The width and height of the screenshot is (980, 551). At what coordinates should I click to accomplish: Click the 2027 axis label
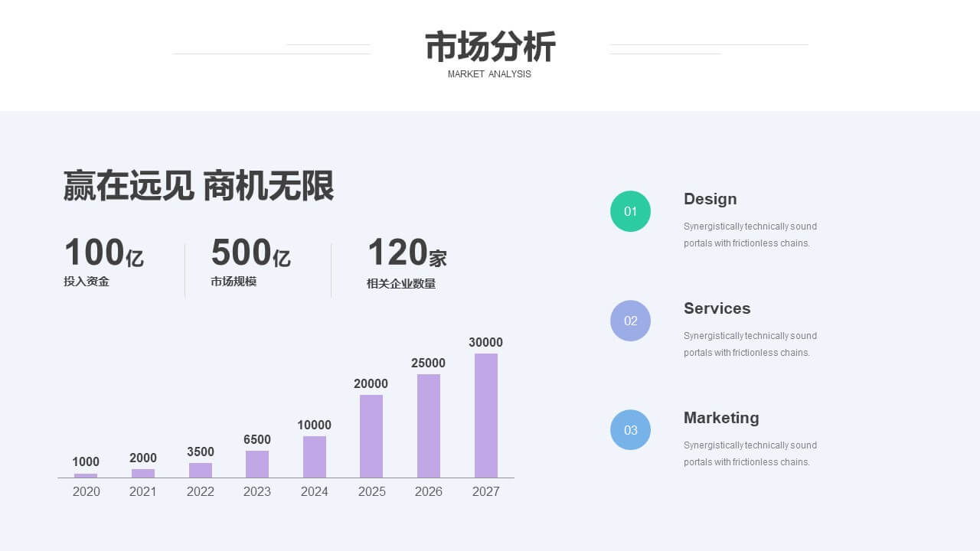tap(486, 491)
